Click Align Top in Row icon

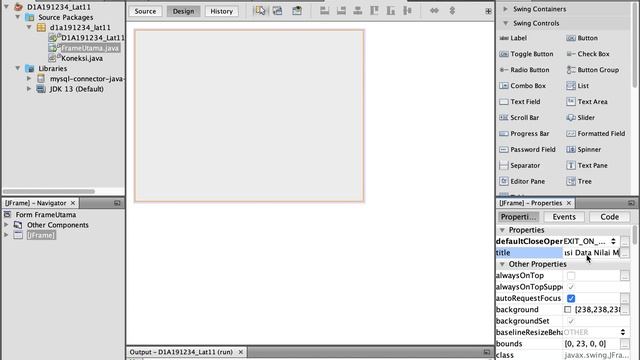click(x=374, y=11)
